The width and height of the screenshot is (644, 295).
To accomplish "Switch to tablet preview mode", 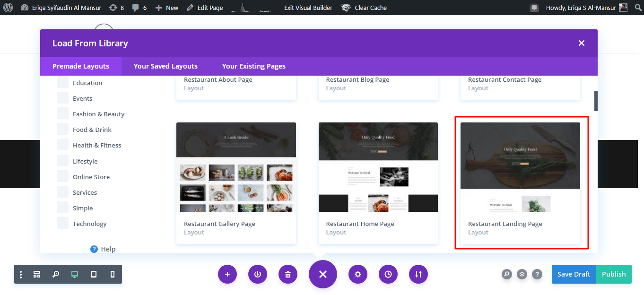I will click(93, 274).
